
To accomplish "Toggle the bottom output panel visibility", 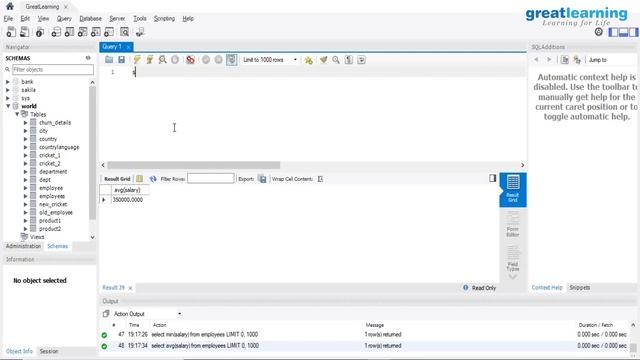I will pyautogui.click(x=623, y=32).
